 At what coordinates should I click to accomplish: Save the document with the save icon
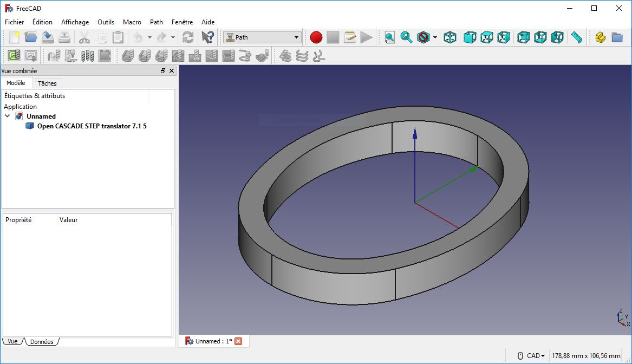48,37
